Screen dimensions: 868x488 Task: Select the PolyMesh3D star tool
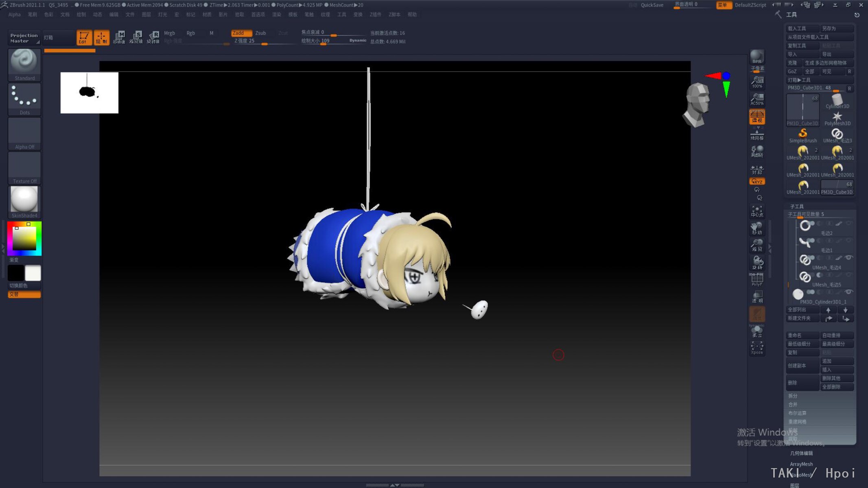[x=837, y=118]
